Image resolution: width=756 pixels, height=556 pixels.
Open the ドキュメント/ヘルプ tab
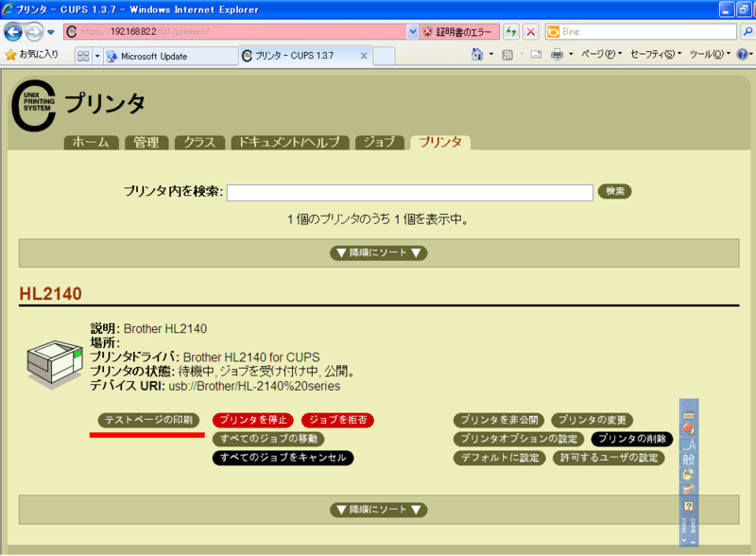click(290, 143)
